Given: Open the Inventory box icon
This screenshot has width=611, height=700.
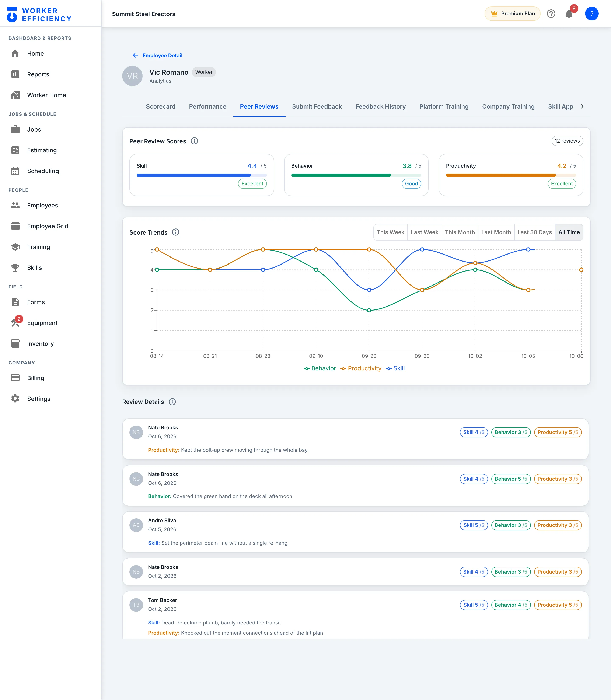Looking at the screenshot, I should pos(15,344).
